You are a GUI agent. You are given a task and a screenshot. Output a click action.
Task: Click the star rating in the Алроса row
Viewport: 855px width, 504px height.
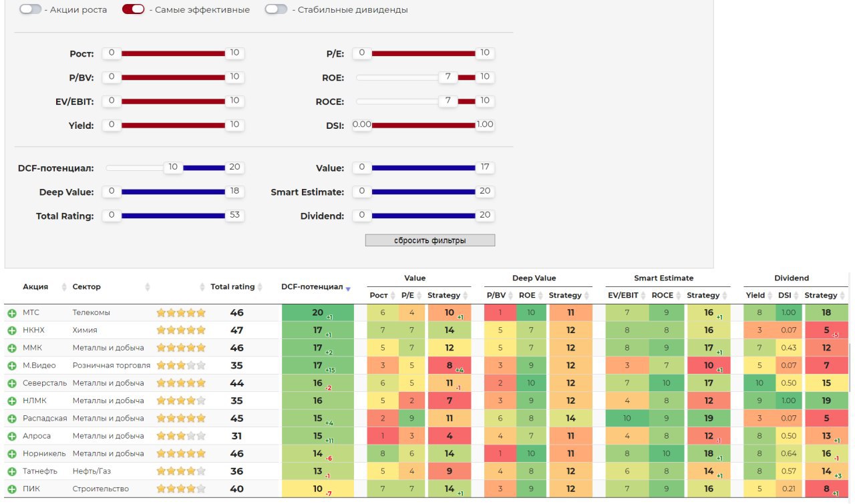coord(181,436)
